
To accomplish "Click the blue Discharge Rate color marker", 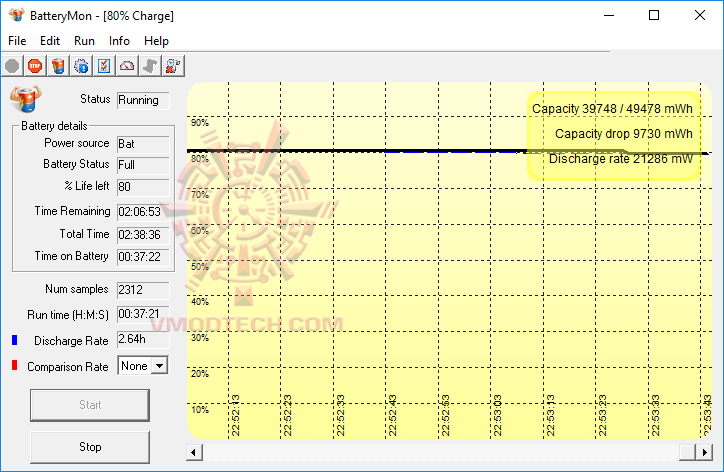I will click(x=14, y=340).
